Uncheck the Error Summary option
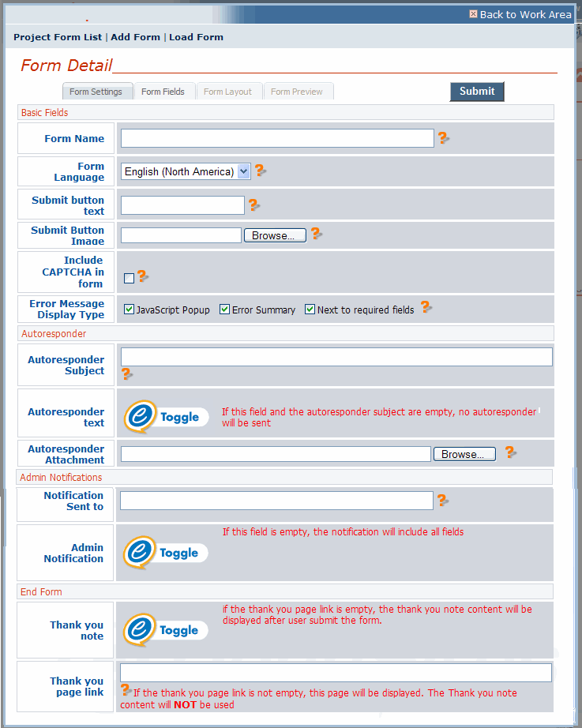 click(225, 310)
